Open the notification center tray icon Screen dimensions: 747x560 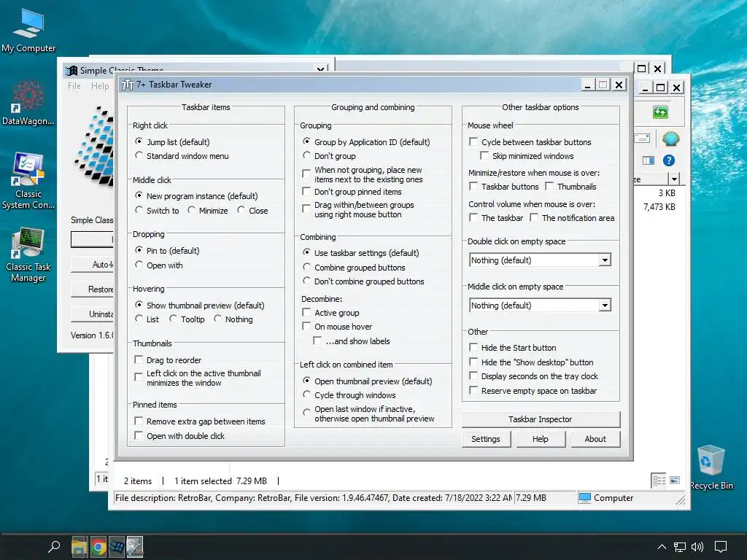coord(721,547)
